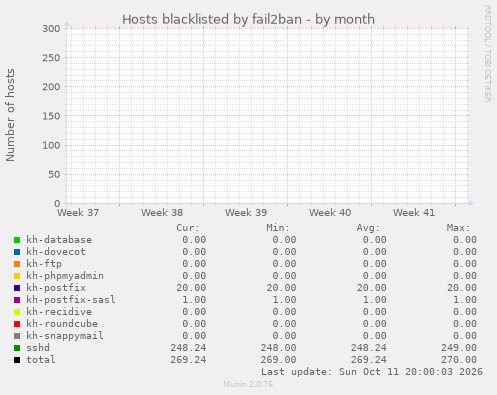Select the kh-database legend label
Image resolution: width=497 pixels, height=395 pixels.
click(x=59, y=240)
